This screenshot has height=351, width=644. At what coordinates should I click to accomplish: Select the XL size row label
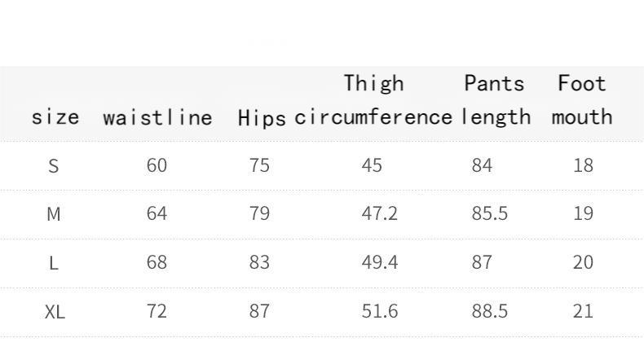pos(55,311)
